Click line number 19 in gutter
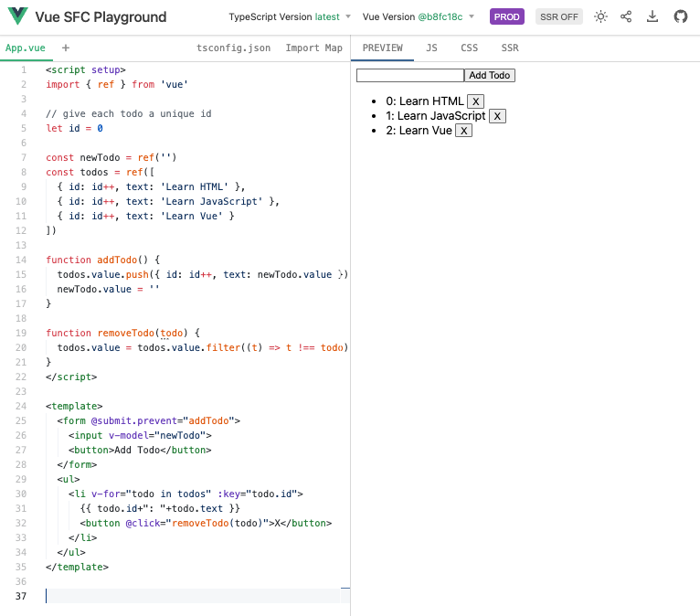This screenshot has height=616, width=700. pos(21,333)
